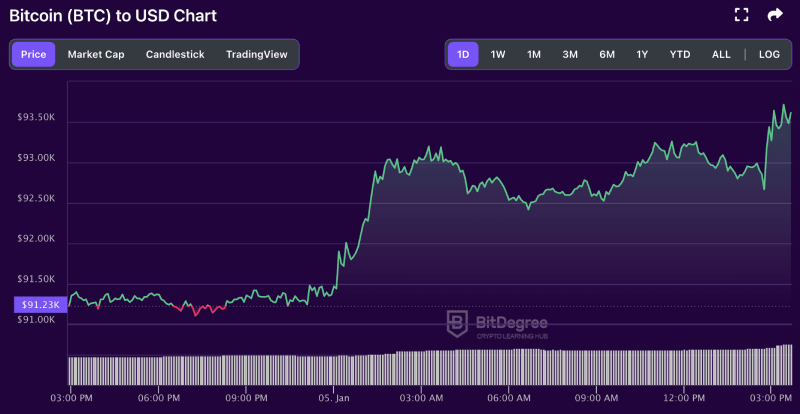Set the chart range to 1W

pyautogui.click(x=497, y=55)
